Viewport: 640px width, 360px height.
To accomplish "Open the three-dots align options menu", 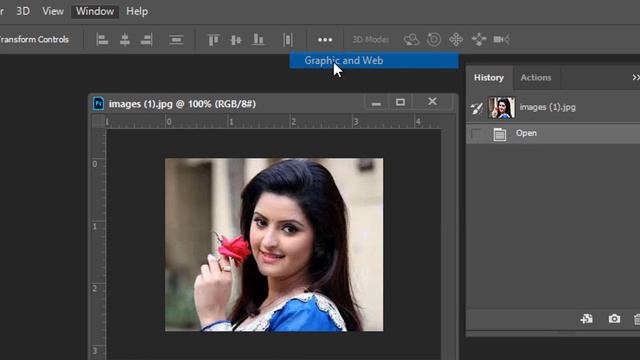I will pyautogui.click(x=325, y=40).
